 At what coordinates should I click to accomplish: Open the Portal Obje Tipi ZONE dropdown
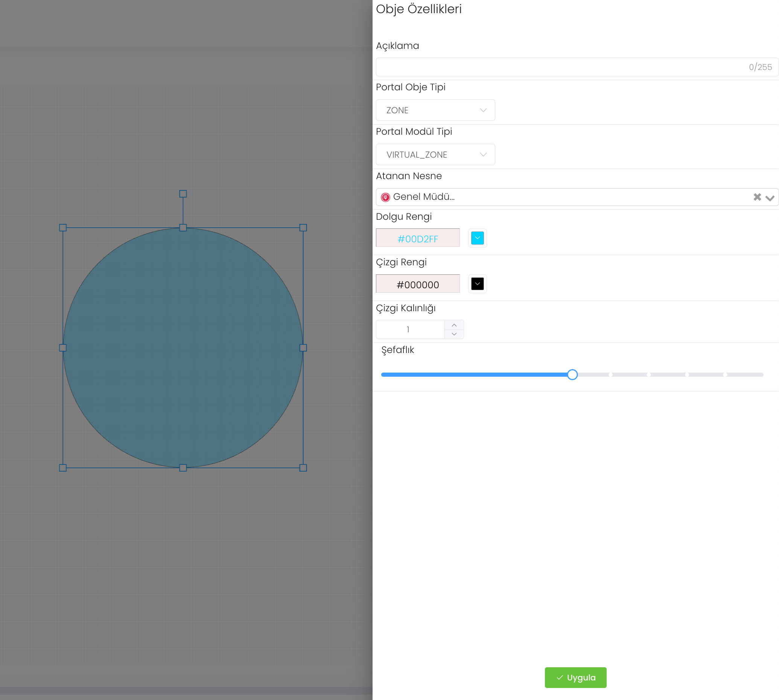pos(435,110)
